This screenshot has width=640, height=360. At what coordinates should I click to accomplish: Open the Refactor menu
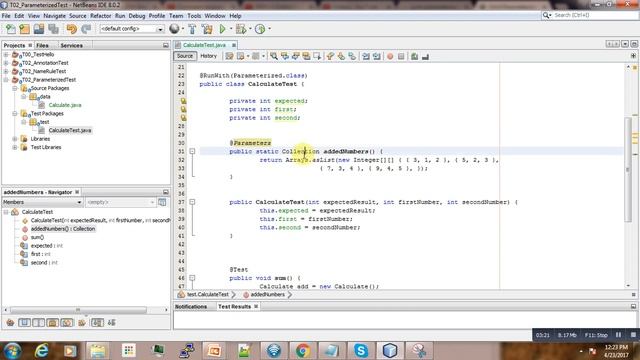[100, 16]
